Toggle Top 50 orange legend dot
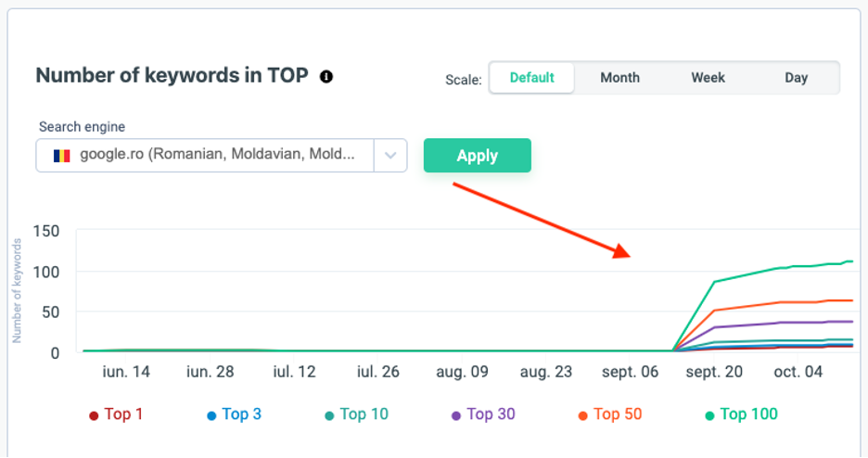 pos(583,415)
